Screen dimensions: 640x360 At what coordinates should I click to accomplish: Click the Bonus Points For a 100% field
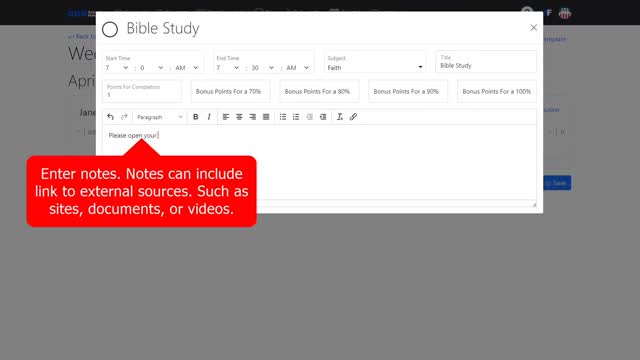[x=497, y=91]
